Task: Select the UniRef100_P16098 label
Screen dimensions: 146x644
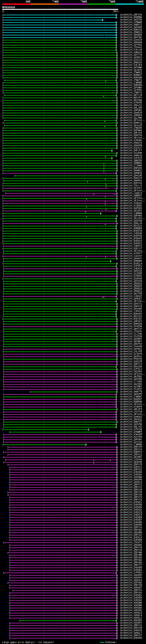Action: click(x=131, y=346)
